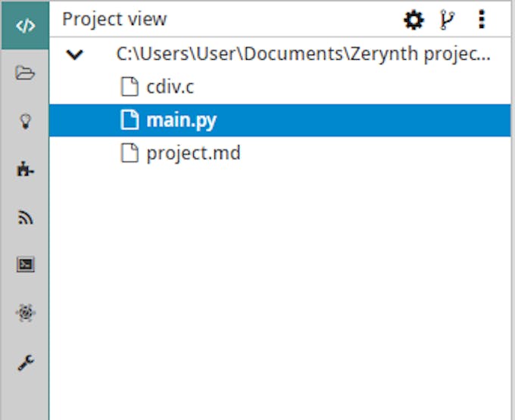
Task: Open the device discovery RSS icon
Action: [25, 217]
